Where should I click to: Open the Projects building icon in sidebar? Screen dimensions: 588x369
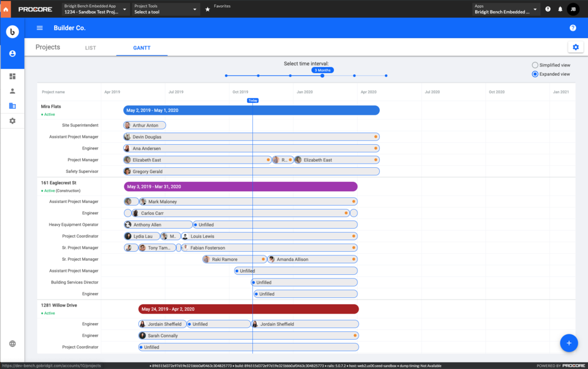[x=12, y=106]
